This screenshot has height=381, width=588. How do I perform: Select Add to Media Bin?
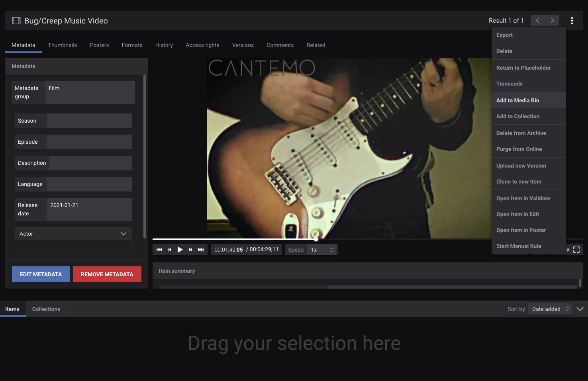529,100
